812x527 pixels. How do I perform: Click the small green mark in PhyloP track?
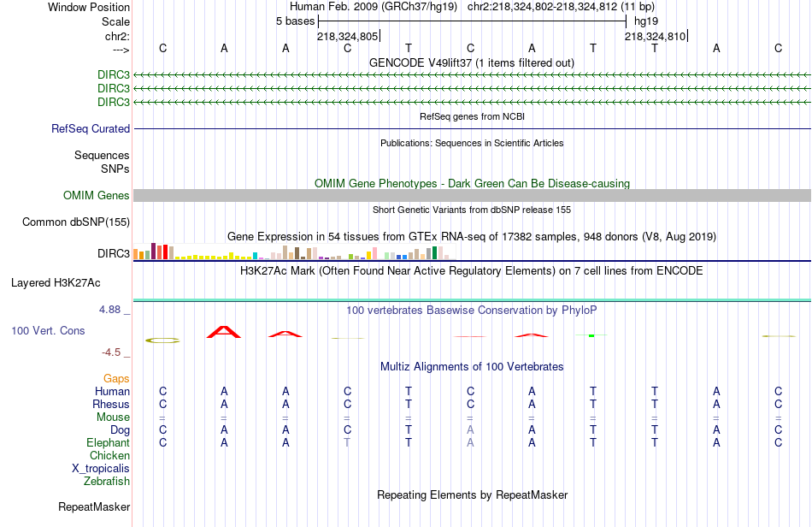click(591, 335)
